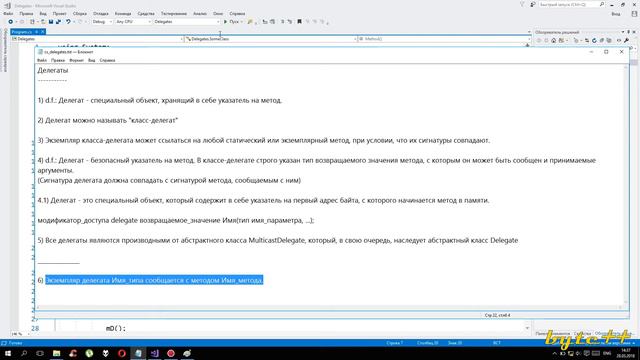Click the Notepad horizontal scrollbar

coord(330,307)
